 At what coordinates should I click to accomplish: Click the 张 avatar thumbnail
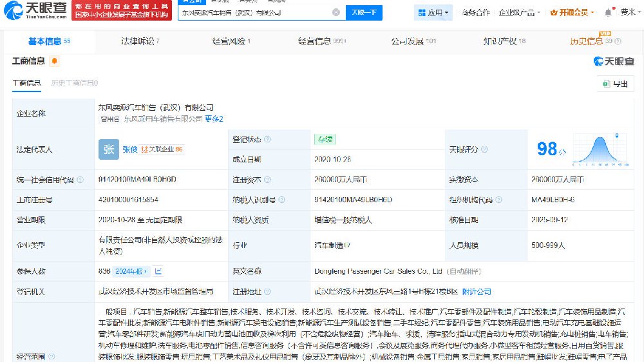click(x=108, y=149)
